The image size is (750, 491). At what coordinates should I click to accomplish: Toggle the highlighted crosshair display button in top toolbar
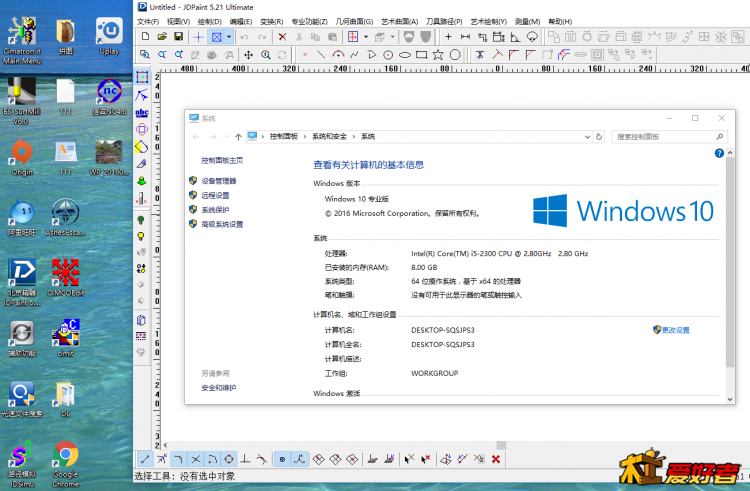click(199, 37)
